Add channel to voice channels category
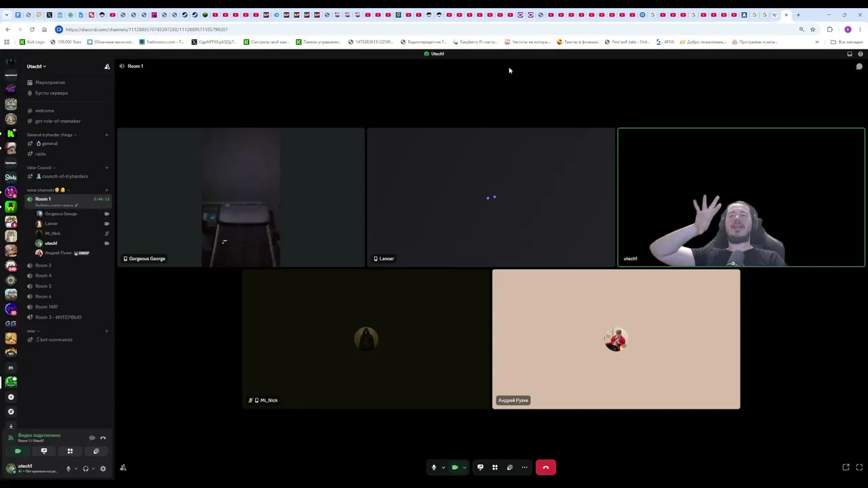Screen dimensions: 868x488 pos(106,190)
